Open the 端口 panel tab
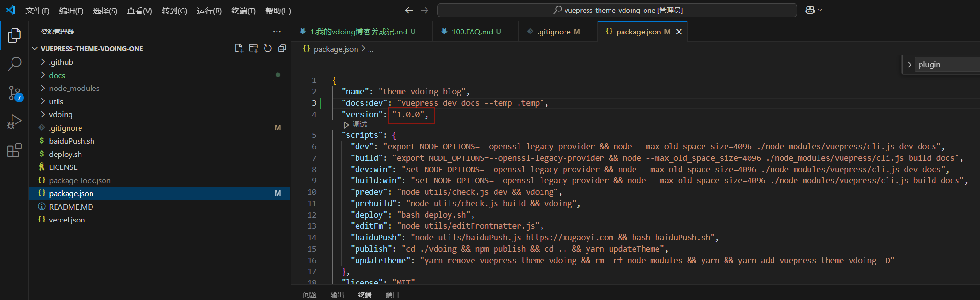The width and height of the screenshot is (980, 300). 392,295
